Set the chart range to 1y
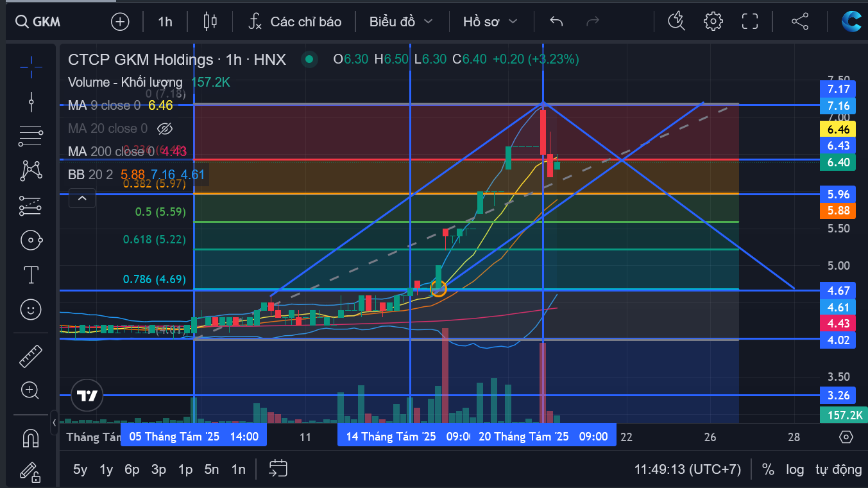 (x=106, y=469)
